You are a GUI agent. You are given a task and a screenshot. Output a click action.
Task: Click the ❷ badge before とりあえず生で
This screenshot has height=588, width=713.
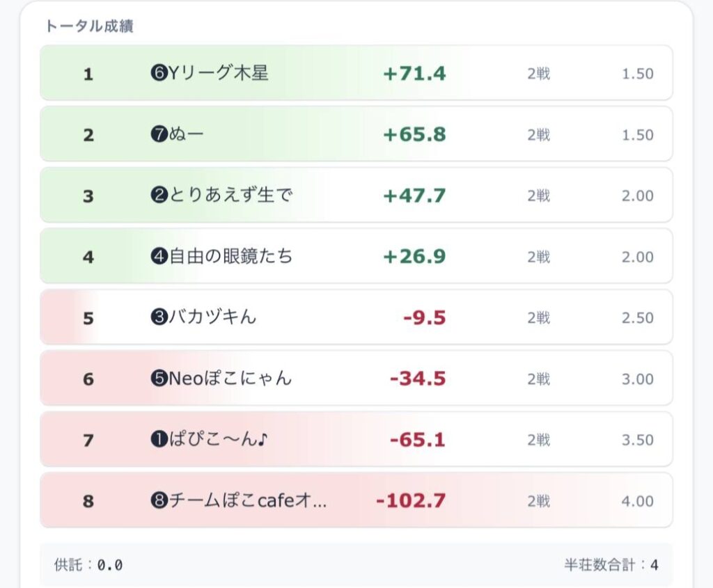click(x=158, y=196)
